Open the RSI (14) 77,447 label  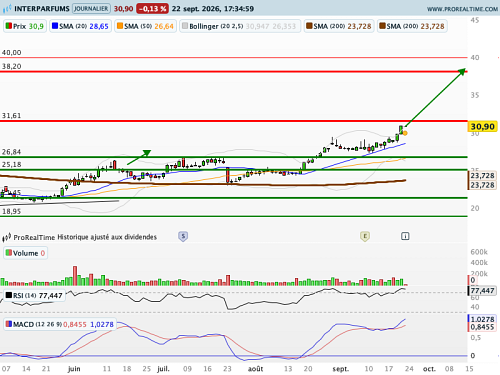point(34,295)
